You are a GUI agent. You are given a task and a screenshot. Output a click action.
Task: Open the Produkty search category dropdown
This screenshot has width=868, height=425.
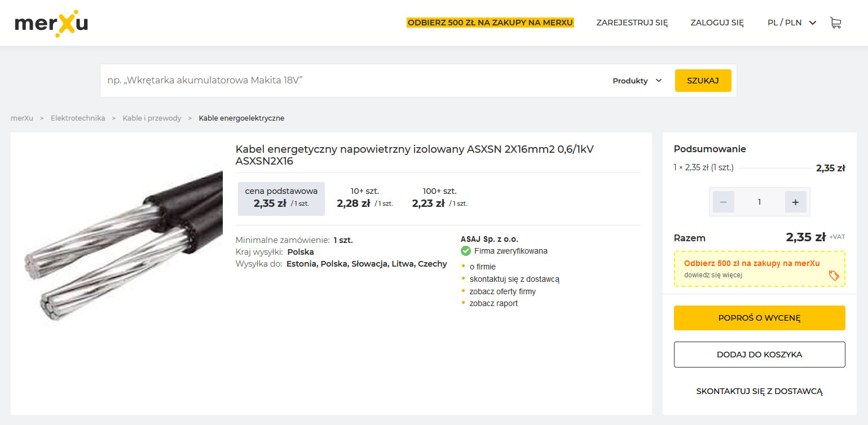tap(637, 81)
